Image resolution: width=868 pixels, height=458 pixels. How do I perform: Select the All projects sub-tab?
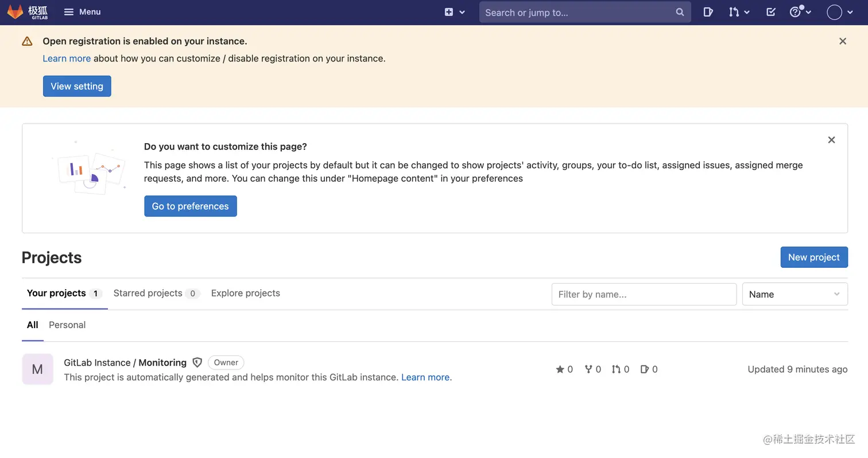pyautogui.click(x=33, y=325)
